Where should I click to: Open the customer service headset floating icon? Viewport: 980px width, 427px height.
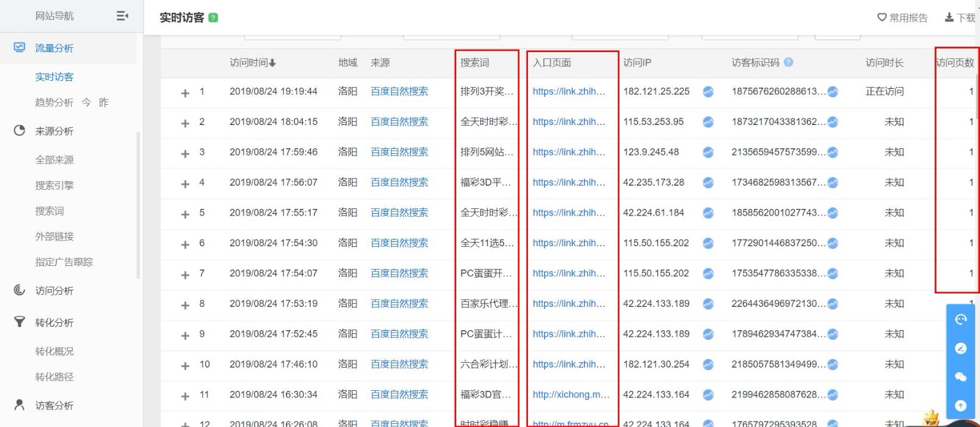[x=960, y=319]
